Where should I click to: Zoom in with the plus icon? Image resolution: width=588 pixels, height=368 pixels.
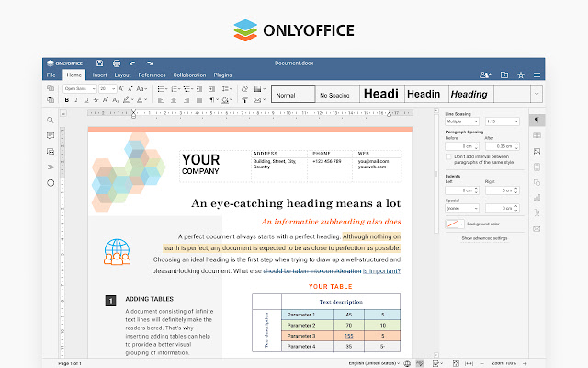[525, 363]
